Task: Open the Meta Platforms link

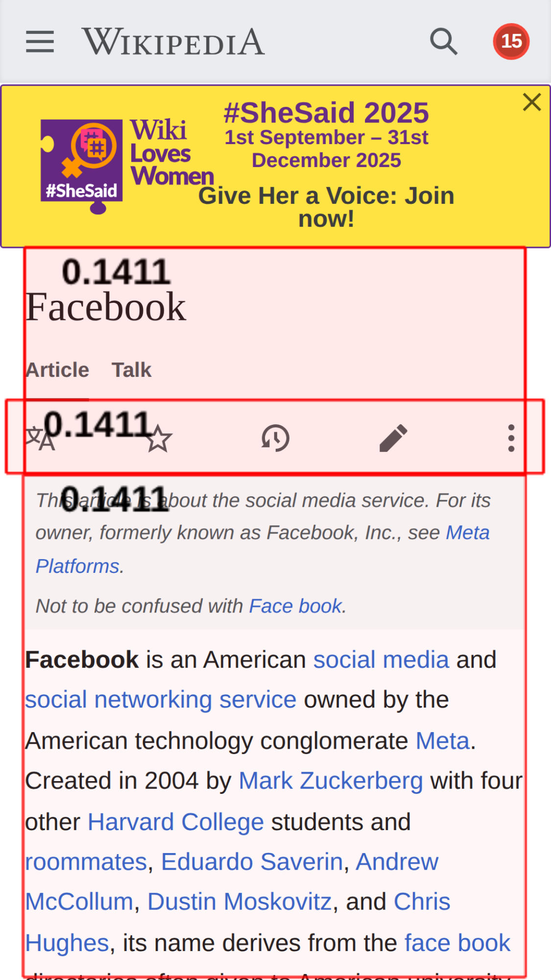Action: click(467, 533)
